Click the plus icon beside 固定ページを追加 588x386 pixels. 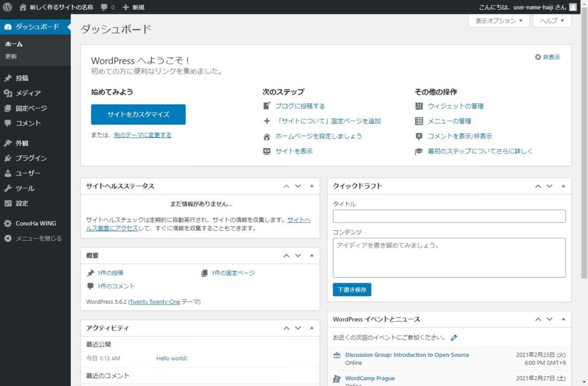click(x=266, y=121)
